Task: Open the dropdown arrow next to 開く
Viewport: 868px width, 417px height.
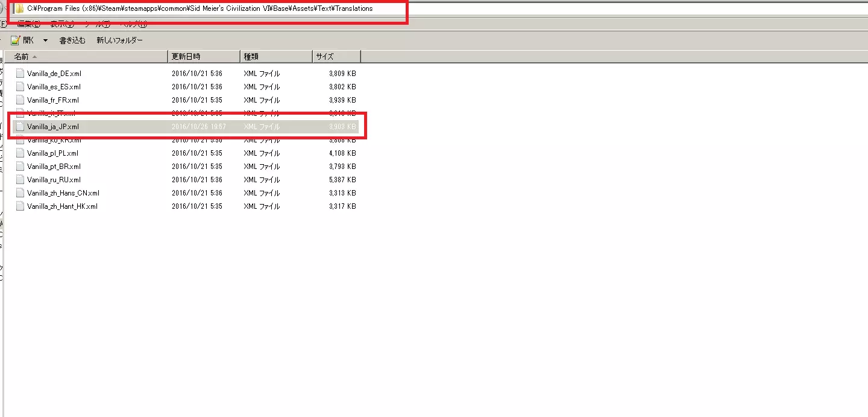Action: tap(45, 40)
